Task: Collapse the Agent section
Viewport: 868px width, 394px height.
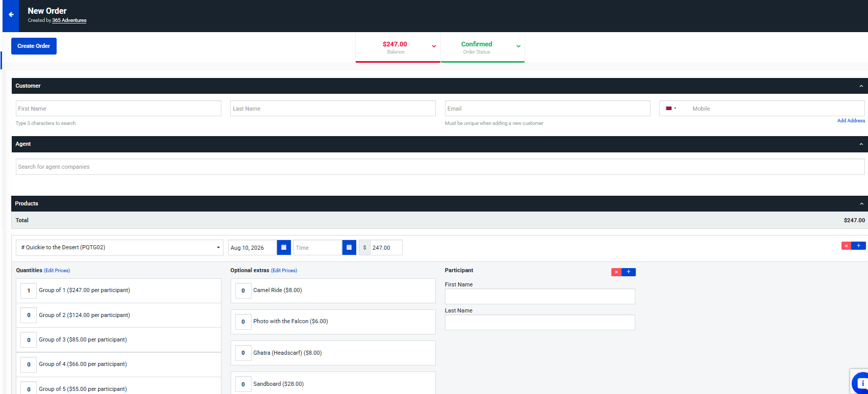Action: (x=861, y=144)
